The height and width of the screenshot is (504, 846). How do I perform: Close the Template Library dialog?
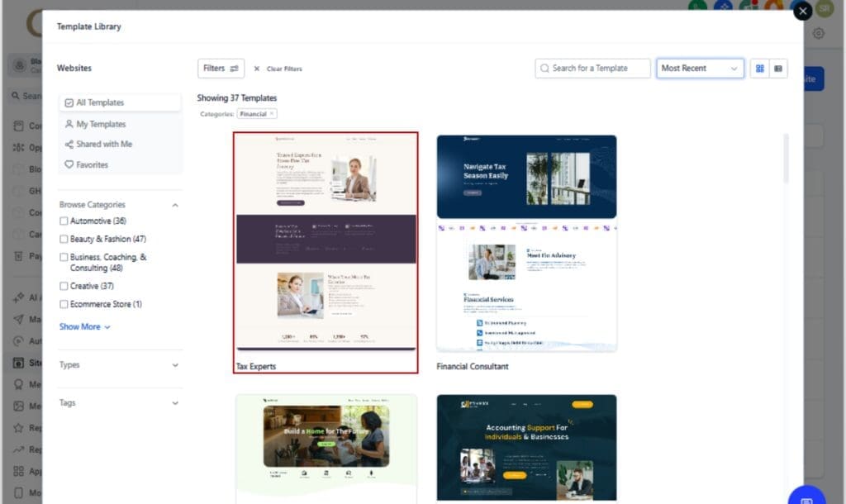click(x=802, y=11)
